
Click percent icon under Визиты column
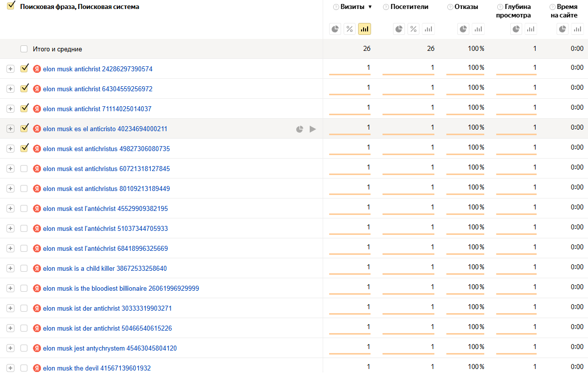click(x=350, y=29)
